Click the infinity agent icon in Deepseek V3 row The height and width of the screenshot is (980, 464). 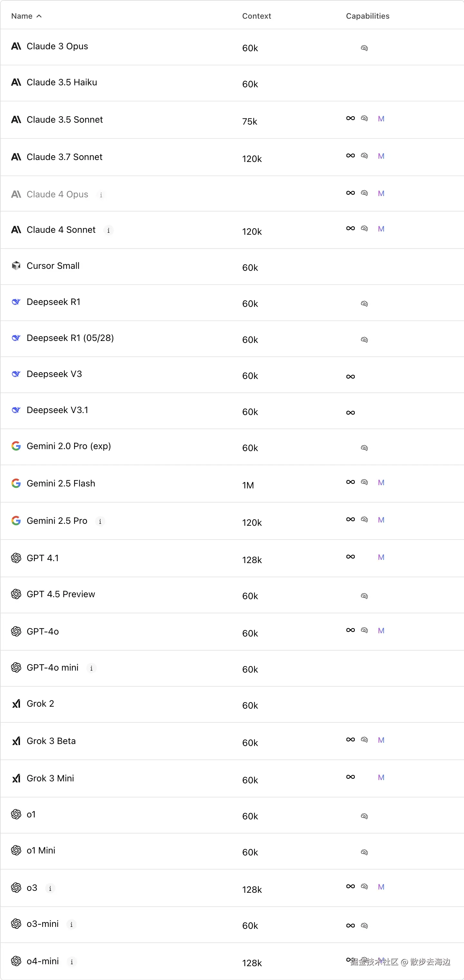coord(351,377)
